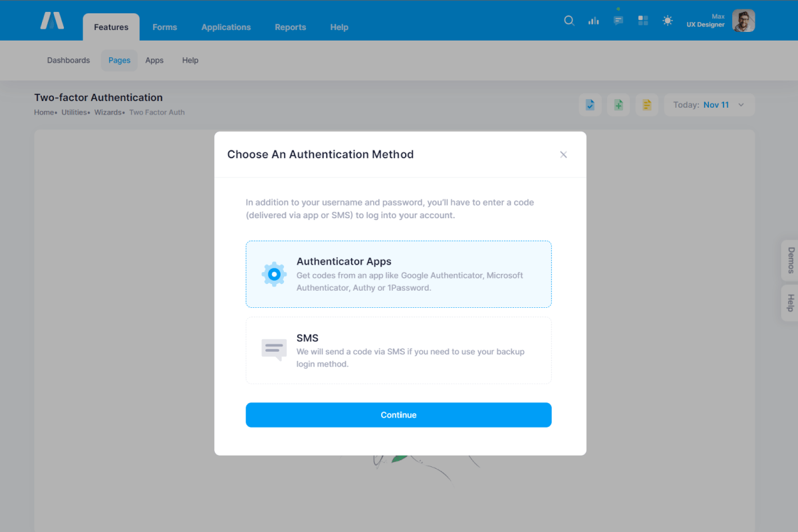798x532 pixels.
Task: Click the green add document icon
Action: click(618, 105)
